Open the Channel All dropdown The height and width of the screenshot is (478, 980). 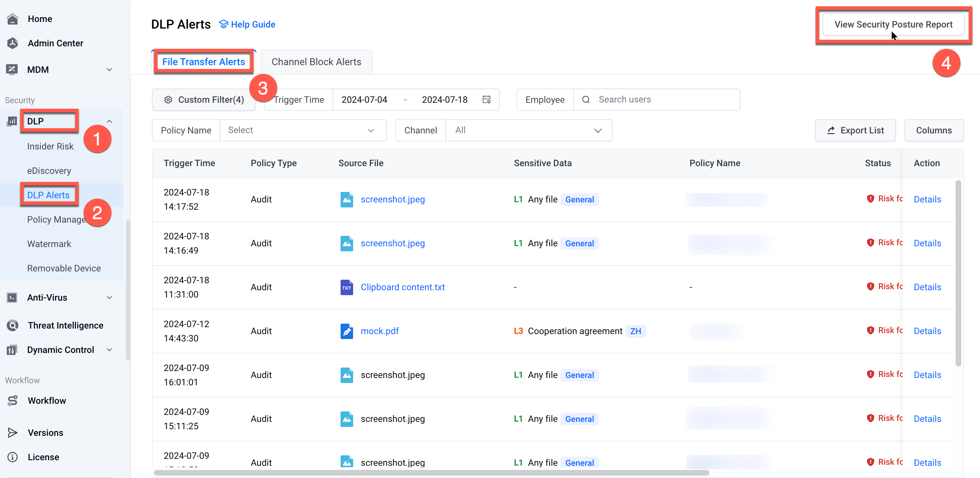tap(528, 131)
